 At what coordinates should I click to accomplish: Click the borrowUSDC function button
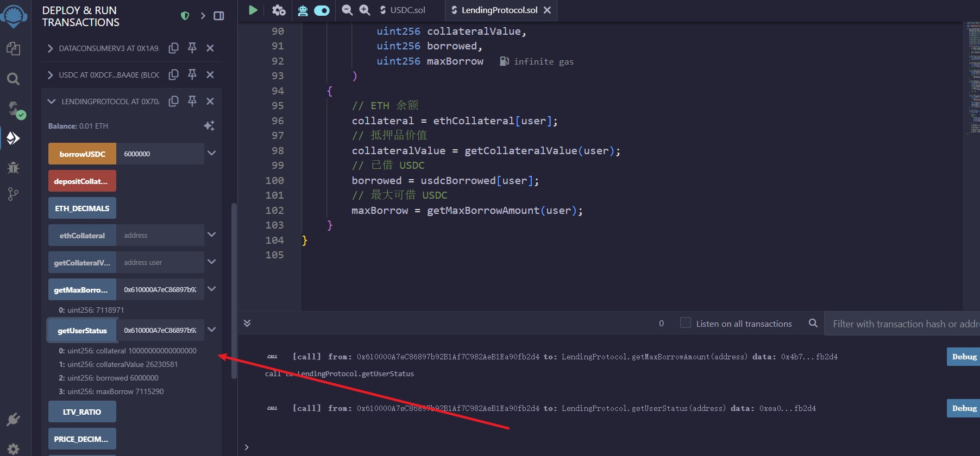point(82,154)
